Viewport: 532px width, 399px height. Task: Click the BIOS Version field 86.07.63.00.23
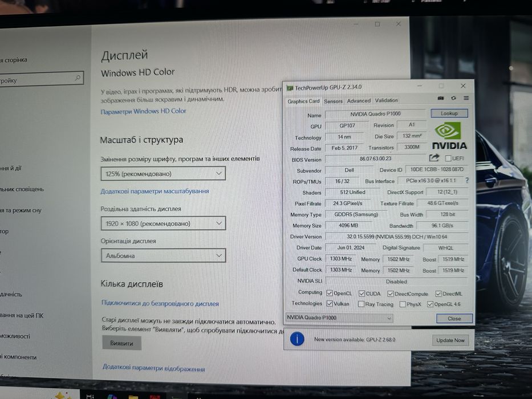[375, 158]
